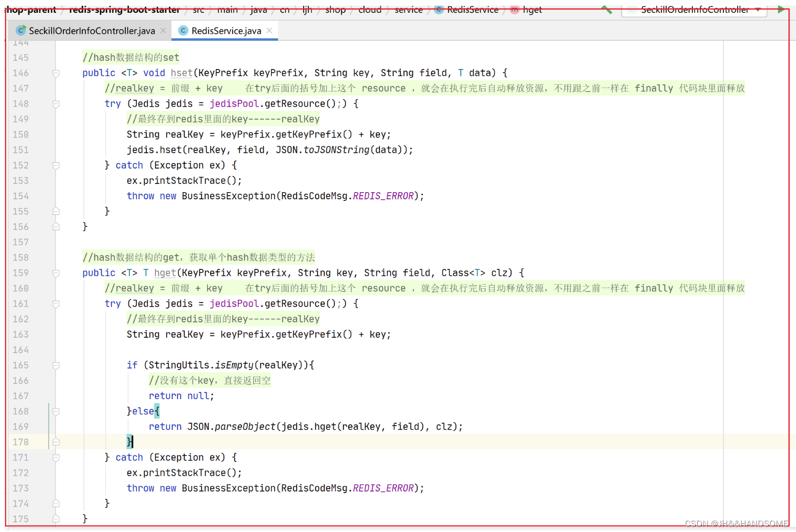Collapse the catch block at line 171
796x532 pixels.
click(56, 457)
